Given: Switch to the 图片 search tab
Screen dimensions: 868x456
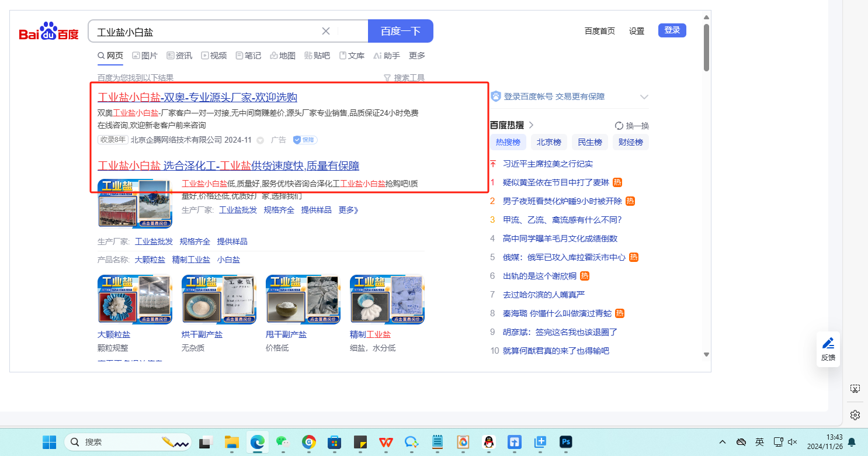Looking at the screenshot, I should pyautogui.click(x=144, y=56).
